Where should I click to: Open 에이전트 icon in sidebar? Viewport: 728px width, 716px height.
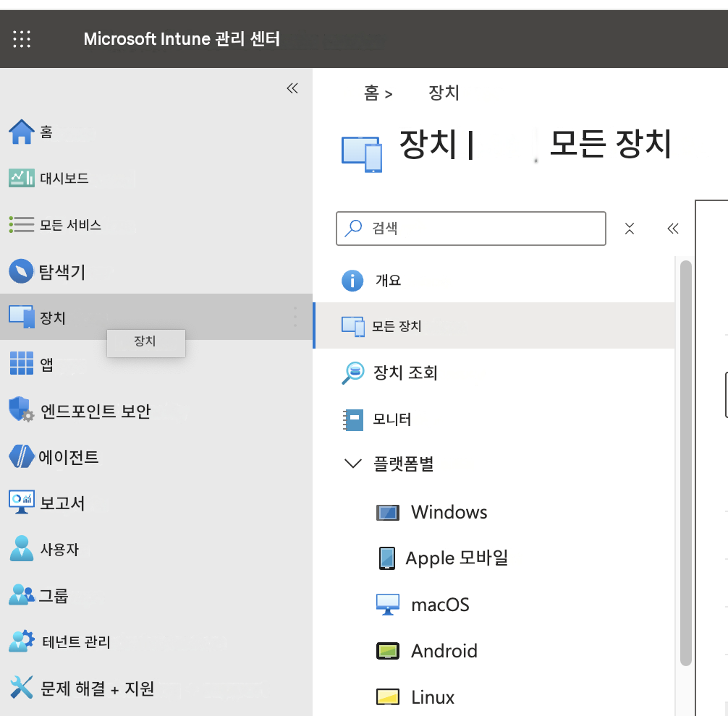[22, 456]
